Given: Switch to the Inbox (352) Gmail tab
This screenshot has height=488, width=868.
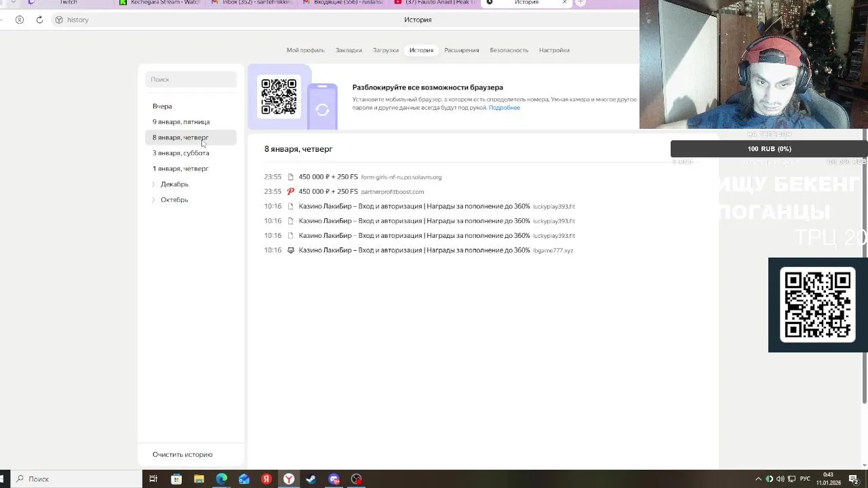Looking at the screenshot, I should pos(251,3).
